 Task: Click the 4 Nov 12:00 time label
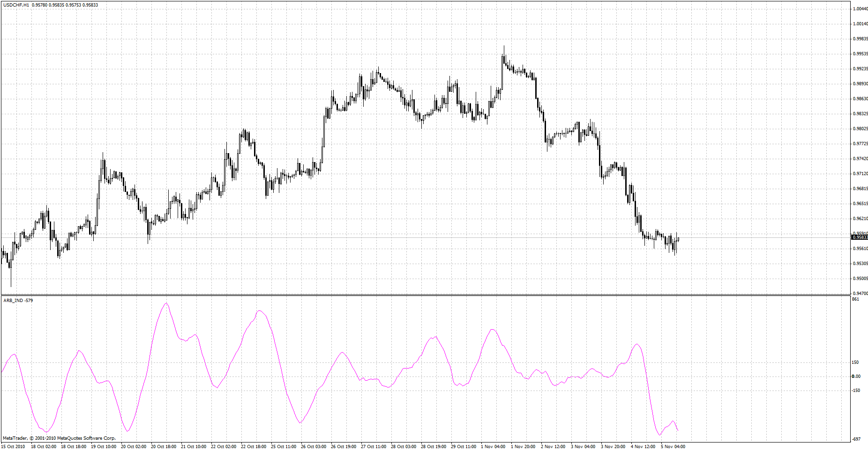point(643,447)
